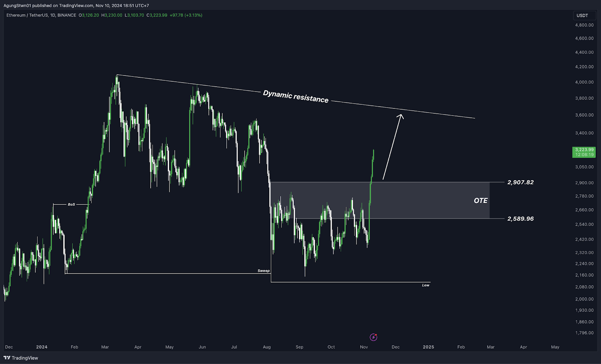Click the low value L3,103.70
The width and height of the screenshot is (601, 364).
pyautogui.click(x=134, y=15)
